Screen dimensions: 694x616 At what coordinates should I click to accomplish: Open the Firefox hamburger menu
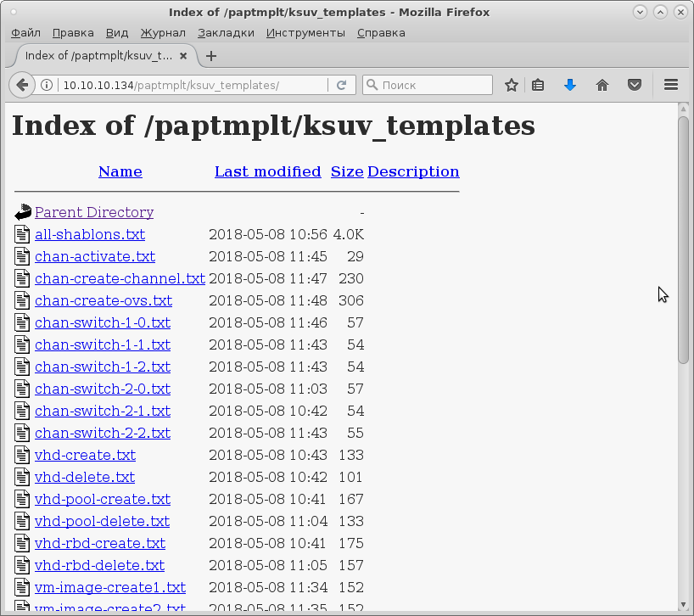coord(671,85)
